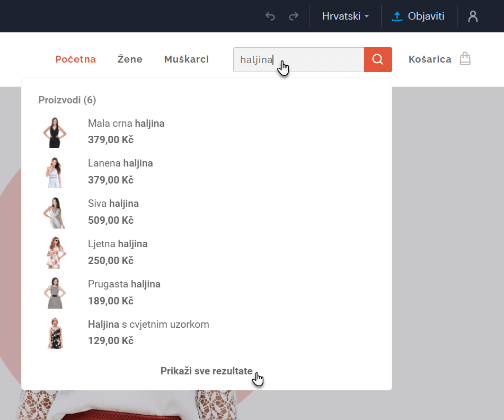Click the 189,00 Kč price

111,301
